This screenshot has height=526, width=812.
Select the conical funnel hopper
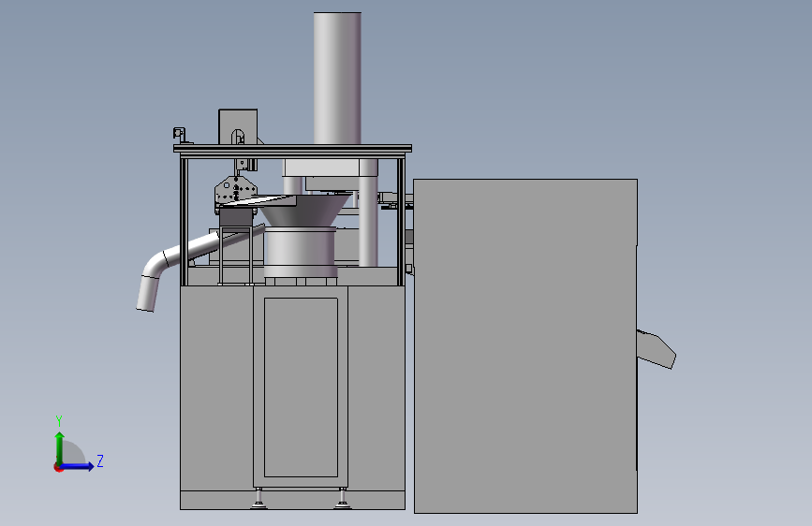click(303, 211)
